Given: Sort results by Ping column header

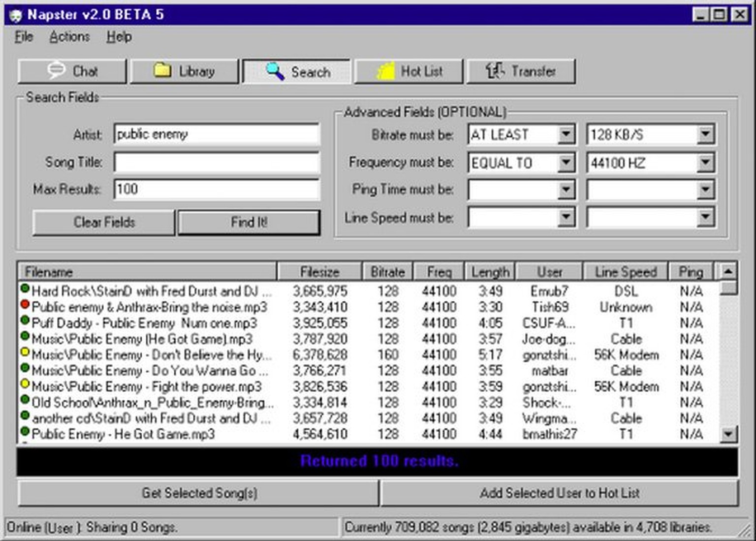Looking at the screenshot, I should coord(691,272).
